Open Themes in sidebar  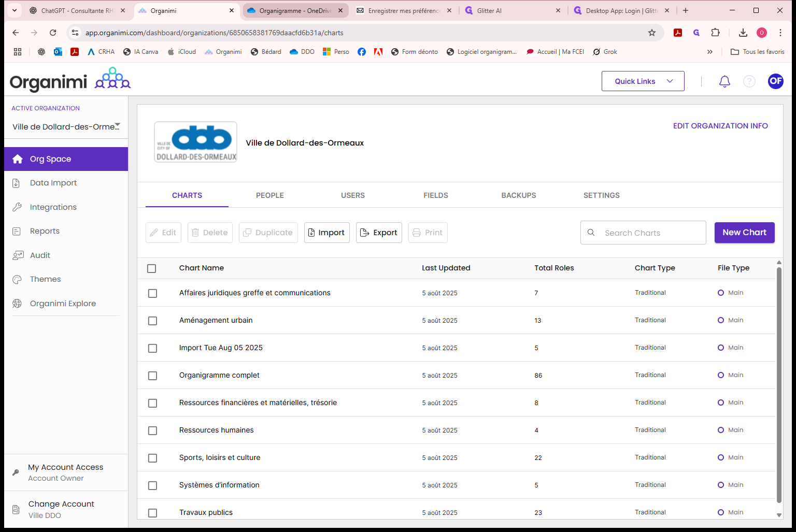[x=66, y=279]
